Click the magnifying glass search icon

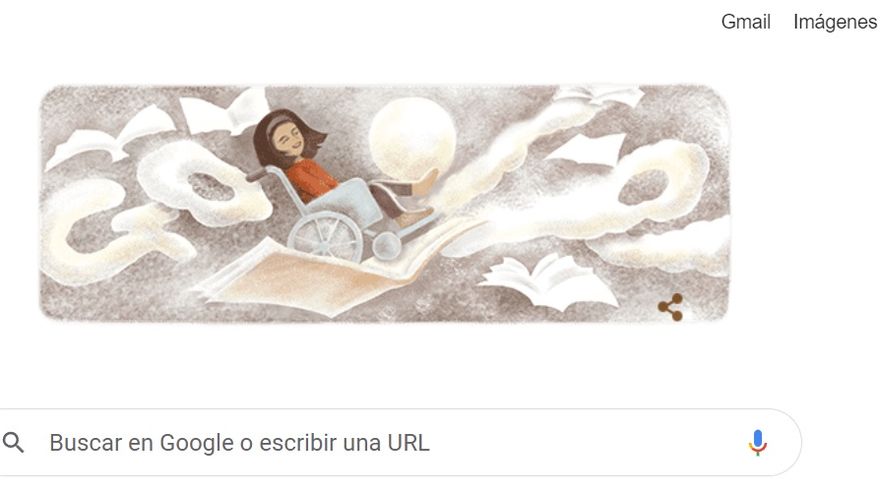coord(13,442)
